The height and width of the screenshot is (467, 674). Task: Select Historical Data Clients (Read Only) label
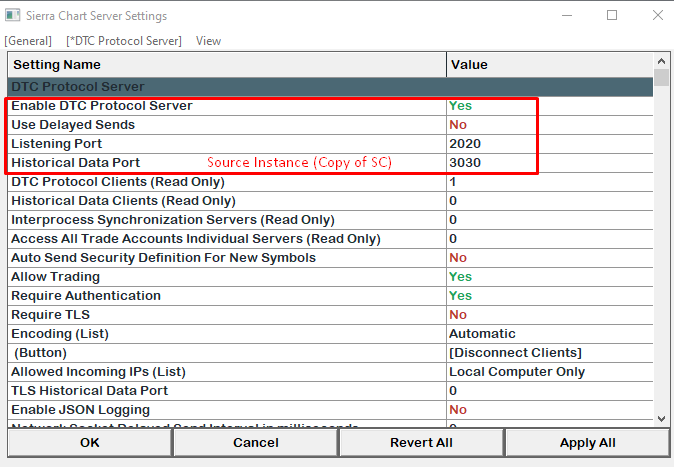pyautogui.click(x=123, y=201)
